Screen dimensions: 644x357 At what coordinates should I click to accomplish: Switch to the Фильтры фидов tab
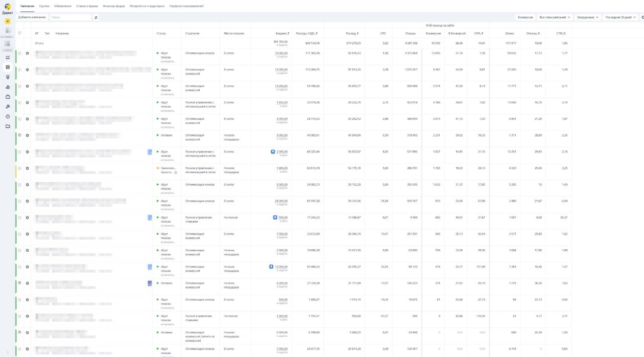114,6
